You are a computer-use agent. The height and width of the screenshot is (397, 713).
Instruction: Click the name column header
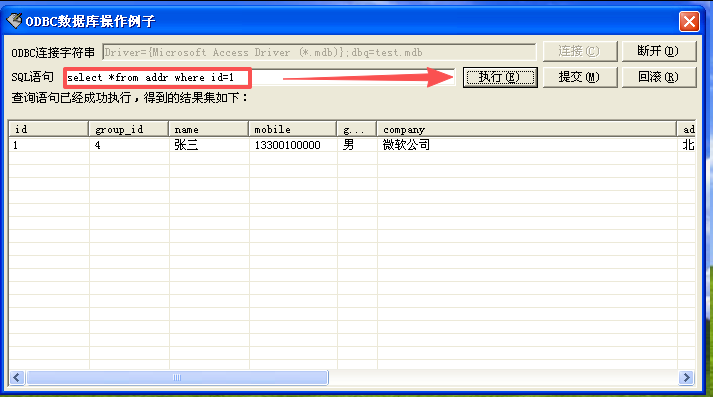pos(208,130)
